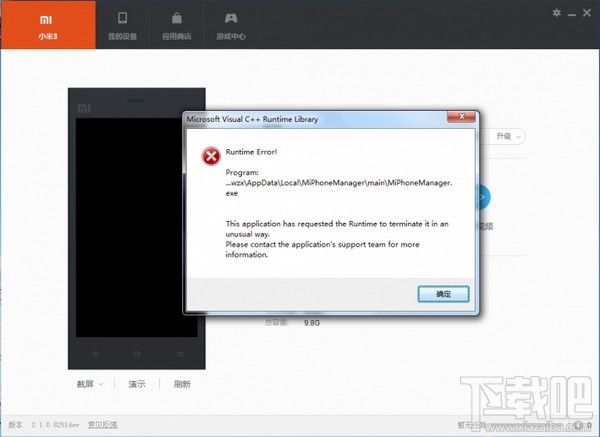Viewport: 600px width, 437px height.
Task: Click the MiPhoneManager.exe program path text
Action: 339,188
